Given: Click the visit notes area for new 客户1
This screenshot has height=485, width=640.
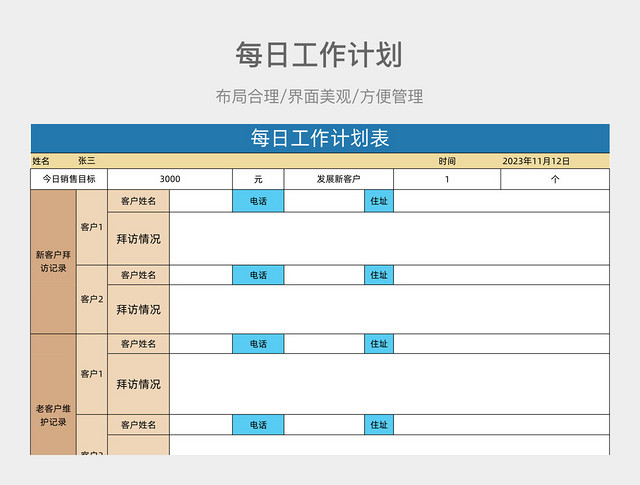Looking at the screenshot, I should point(389,239).
